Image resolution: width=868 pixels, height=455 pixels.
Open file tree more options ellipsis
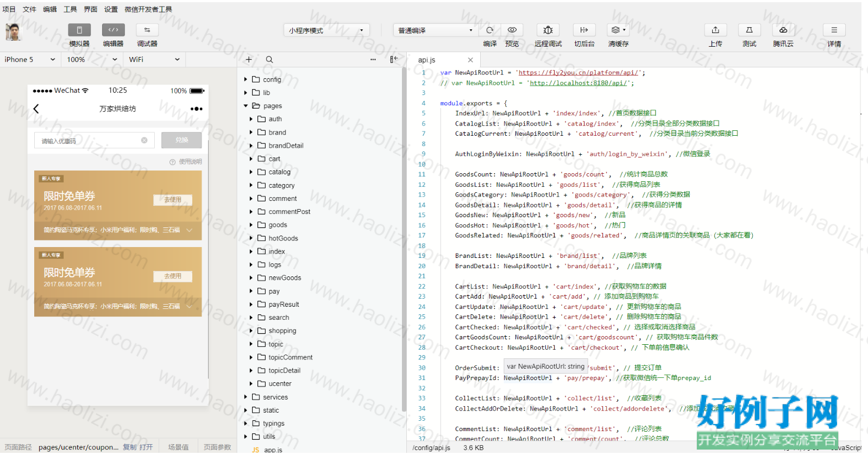point(373,60)
